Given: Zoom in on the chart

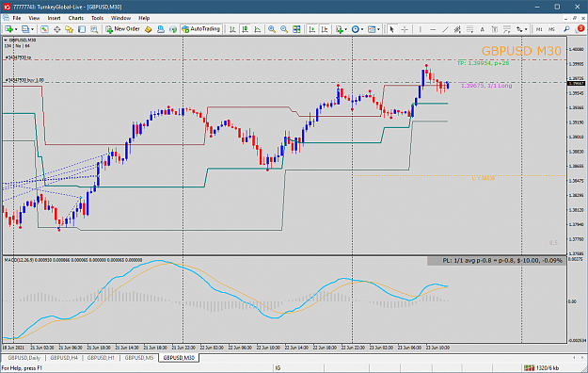Looking at the screenshot, I should 272,29.
